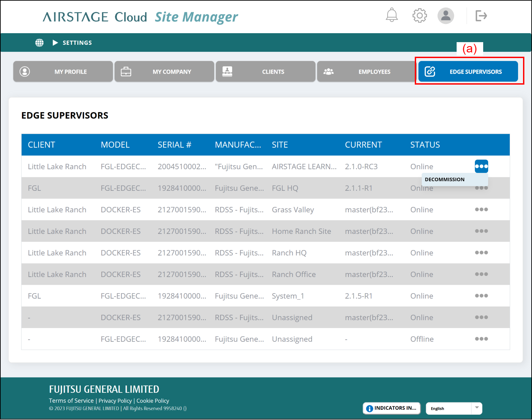Open row options for Ranch Office site
Image resolution: width=532 pixels, height=420 pixels.
481,274
